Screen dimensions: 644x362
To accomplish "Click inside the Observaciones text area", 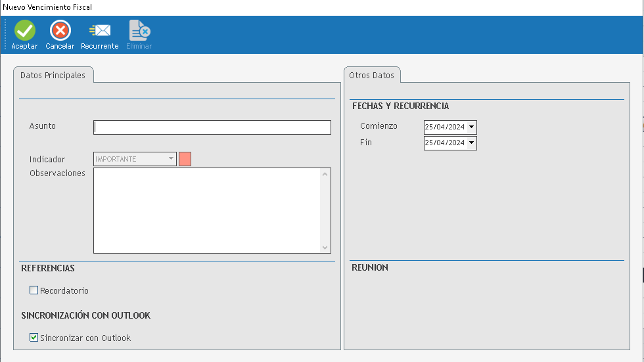I will point(207,210).
